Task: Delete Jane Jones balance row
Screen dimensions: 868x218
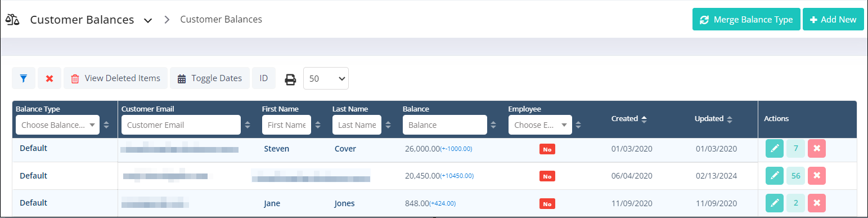Action: (x=817, y=203)
